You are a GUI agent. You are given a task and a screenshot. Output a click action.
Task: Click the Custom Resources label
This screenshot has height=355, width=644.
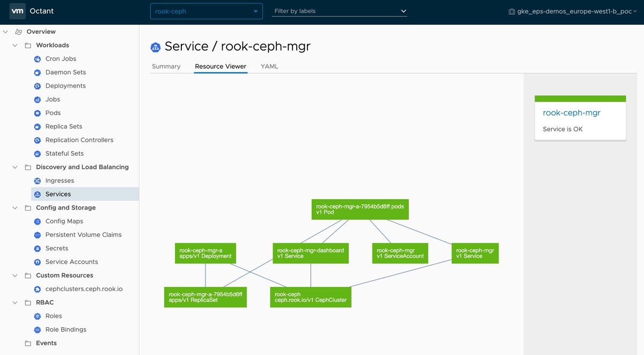tap(64, 276)
